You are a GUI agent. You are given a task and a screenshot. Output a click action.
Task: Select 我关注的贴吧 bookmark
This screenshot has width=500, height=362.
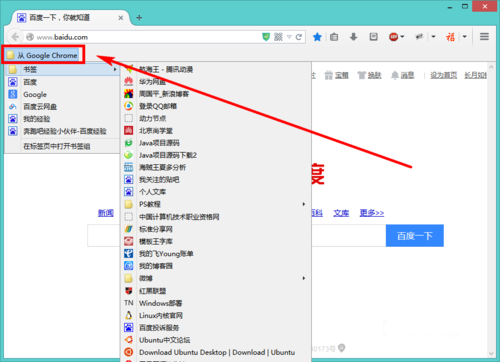[216, 180]
